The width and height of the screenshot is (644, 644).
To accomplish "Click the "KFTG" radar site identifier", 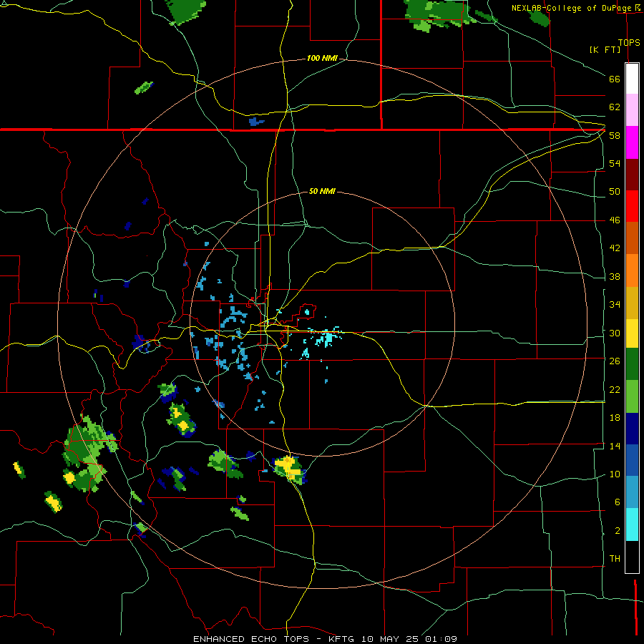I will (341, 639).
